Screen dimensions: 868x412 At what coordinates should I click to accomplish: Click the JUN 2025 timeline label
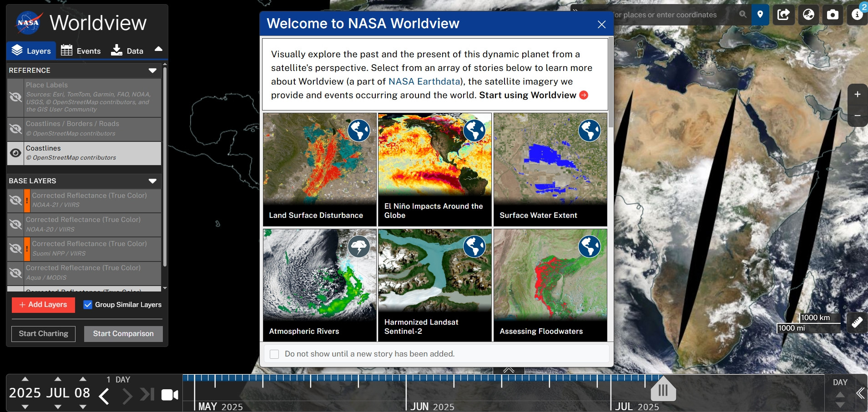coord(432,407)
